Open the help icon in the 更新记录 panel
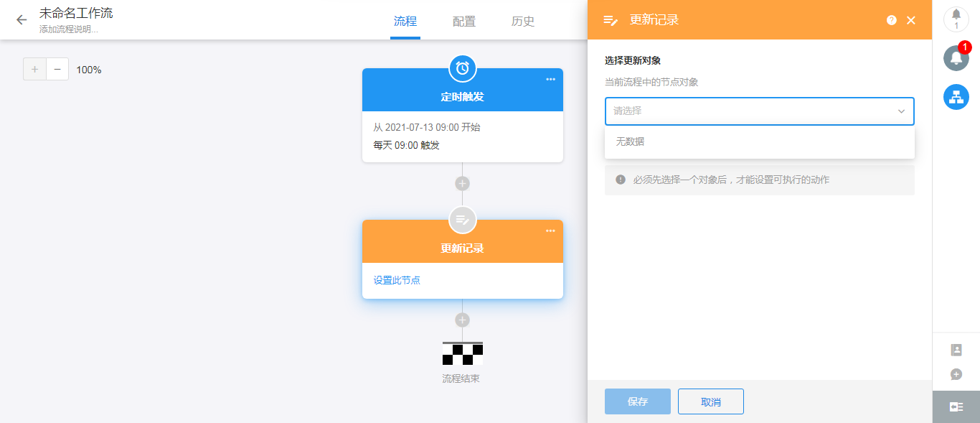980x423 pixels. point(891,20)
